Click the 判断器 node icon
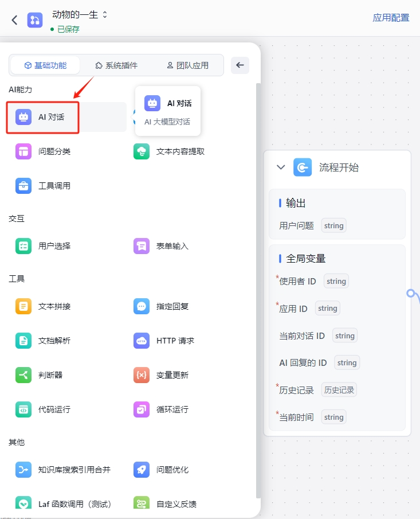The height and width of the screenshot is (519, 420). point(23,376)
